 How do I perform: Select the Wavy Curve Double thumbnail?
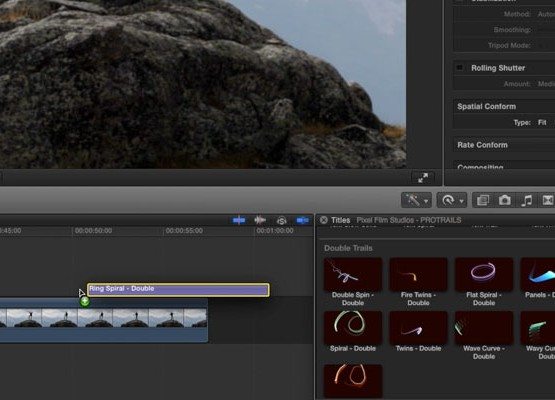point(538,327)
